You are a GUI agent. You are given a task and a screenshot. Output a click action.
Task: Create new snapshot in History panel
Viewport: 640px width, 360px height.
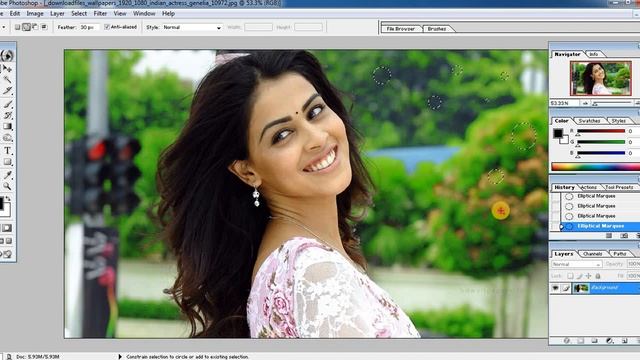pos(624,236)
